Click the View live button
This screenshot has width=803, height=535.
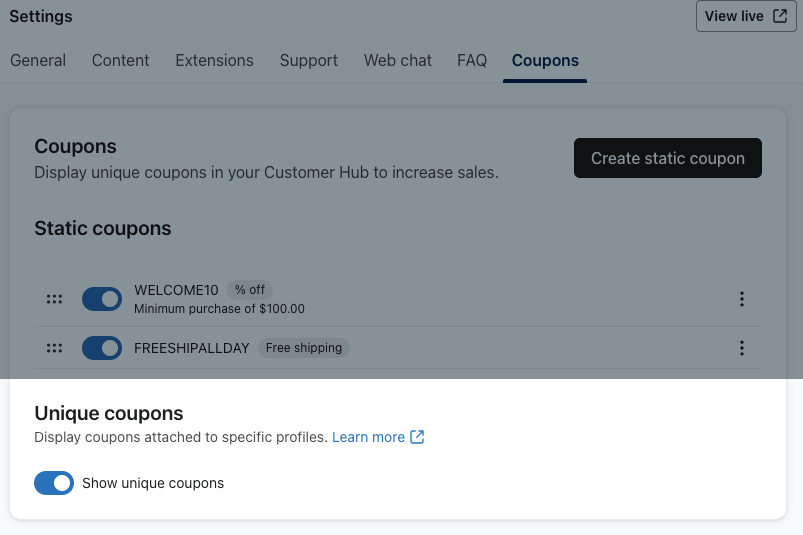coord(746,16)
